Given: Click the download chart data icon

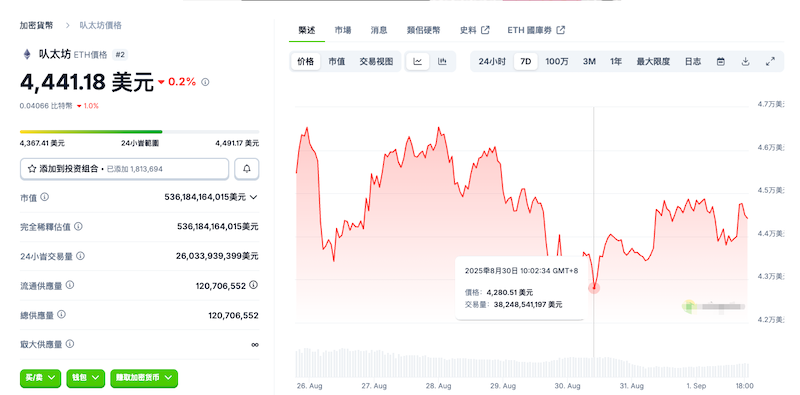Looking at the screenshot, I should point(745,62).
